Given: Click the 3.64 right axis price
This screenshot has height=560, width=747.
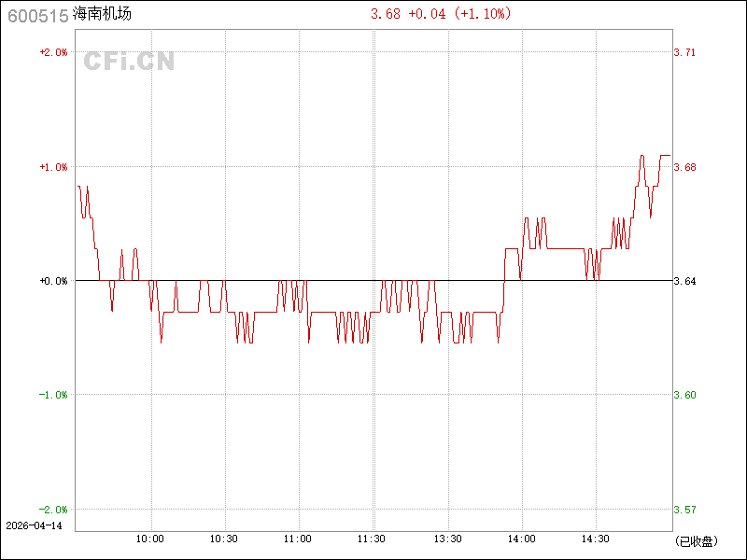Looking at the screenshot, I should (x=684, y=281).
